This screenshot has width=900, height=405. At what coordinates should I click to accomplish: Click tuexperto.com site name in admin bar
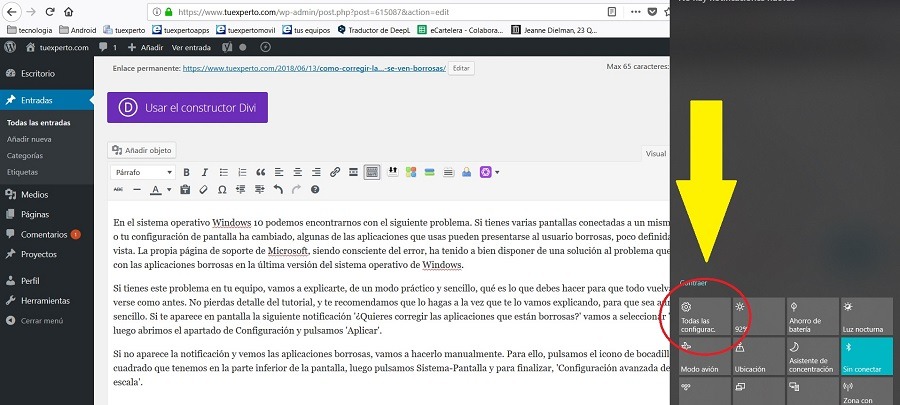click(x=57, y=48)
